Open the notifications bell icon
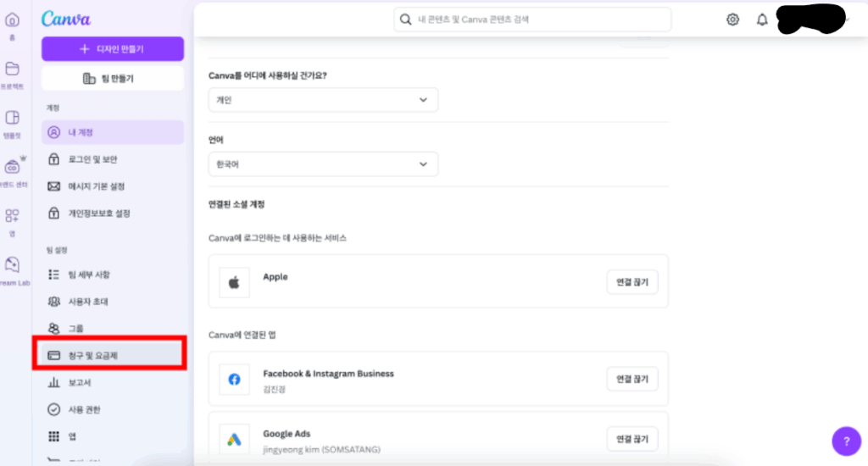Viewport: 868px width, 466px height. tap(762, 20)
